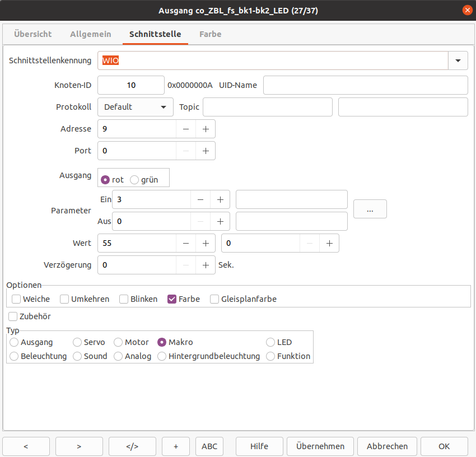Click the XML </> button
This screenshot has height=457, width=476.
tap(132, 446)
